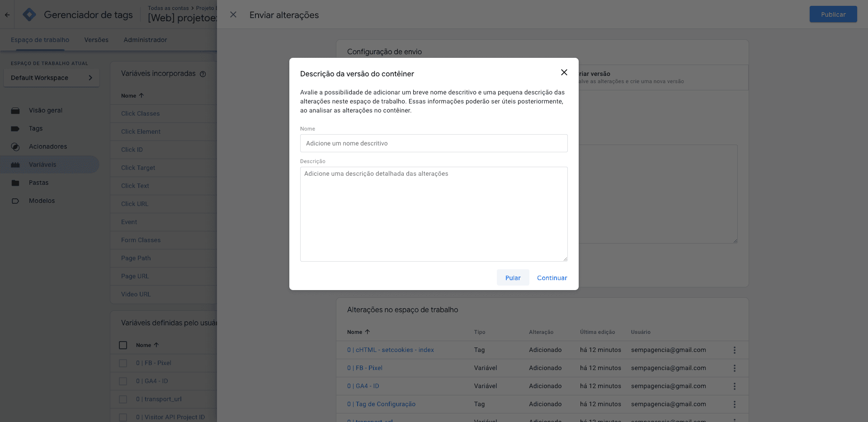Open more options for Tag de Configuração row
Image resolution: width=868 pixels, height=422 pixels.
click(x=735, y=404)
